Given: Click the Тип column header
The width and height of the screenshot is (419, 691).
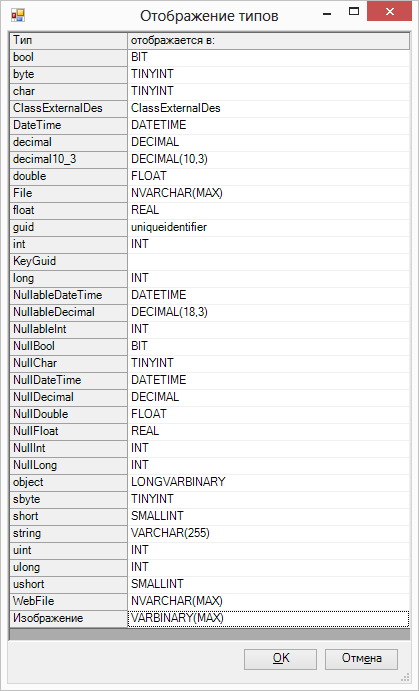Looking at the screenshot, I should [68, 41].
